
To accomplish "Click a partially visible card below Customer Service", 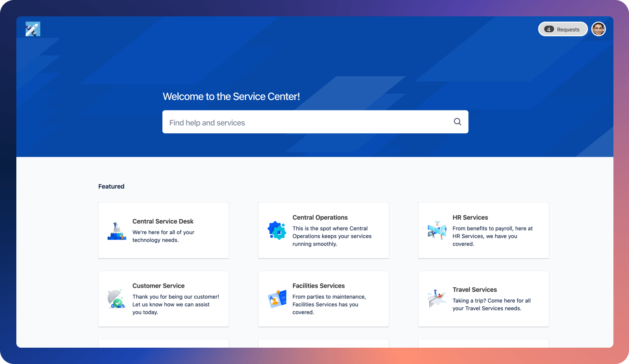I will [x=163, y=344].
